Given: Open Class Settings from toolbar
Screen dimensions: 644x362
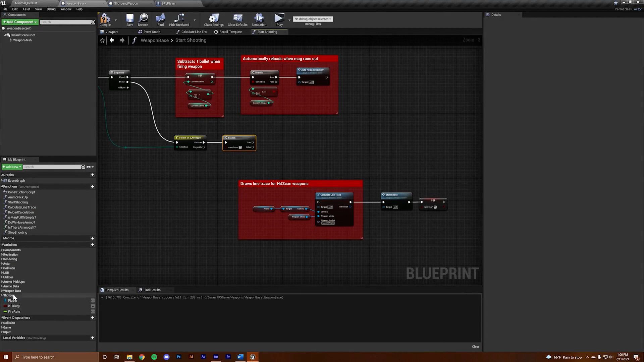Looking at the screenshot, I should 214,19.
